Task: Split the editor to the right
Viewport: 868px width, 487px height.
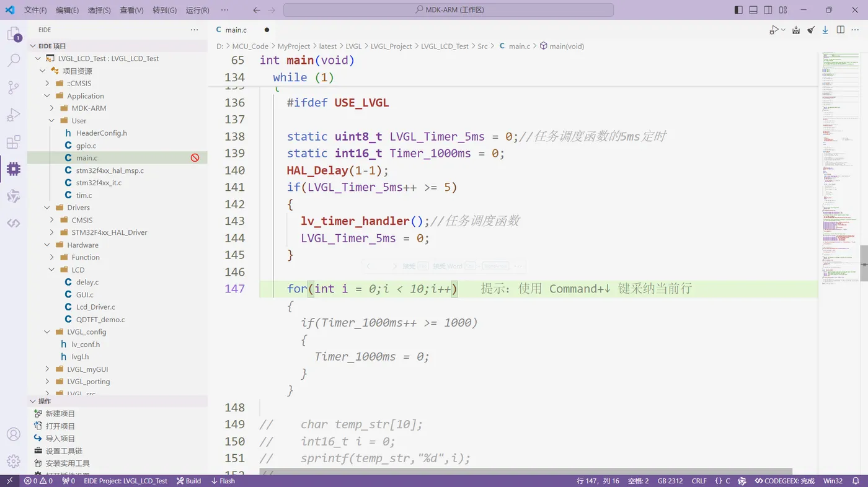Action: click(x=841, y=30)
